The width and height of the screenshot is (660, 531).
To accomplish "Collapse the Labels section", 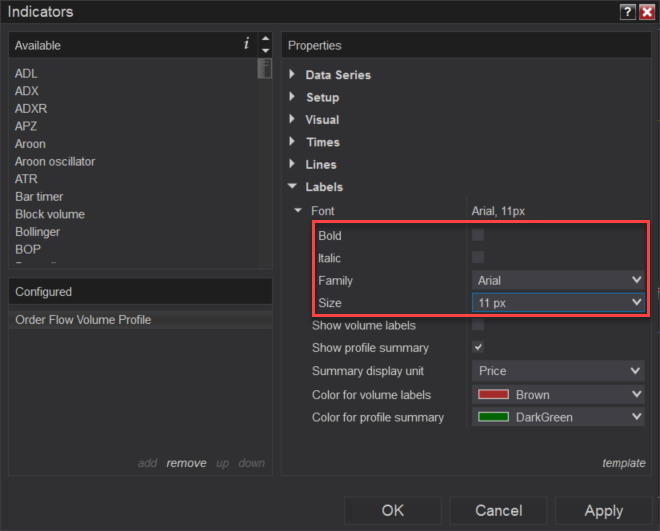I will point(292,187).
